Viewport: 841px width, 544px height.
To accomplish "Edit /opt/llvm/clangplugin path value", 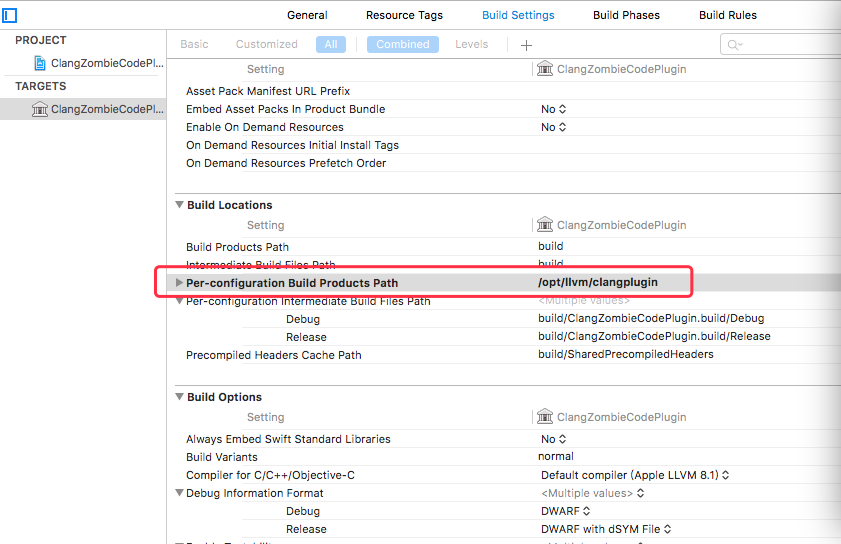I will click(x=597, y=282).
